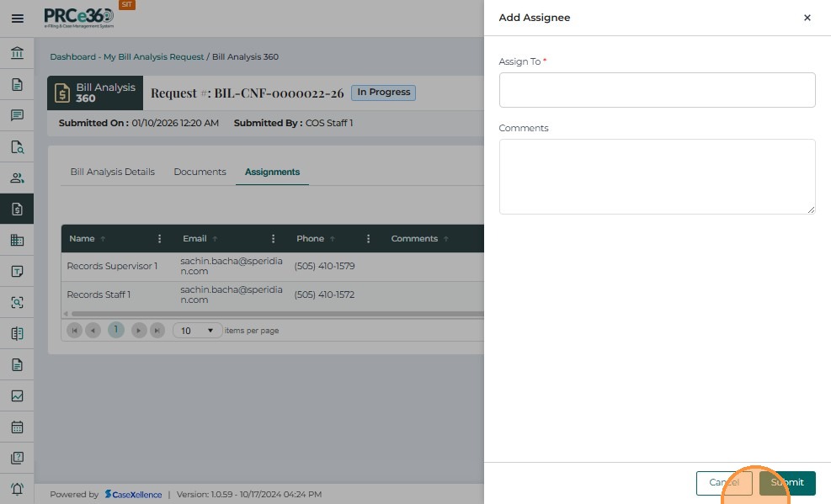The width and height of the screenshot is (831, 504).
Task: Click the Records Supervisor 1 name cell
Action: click(x=112, y=266)
